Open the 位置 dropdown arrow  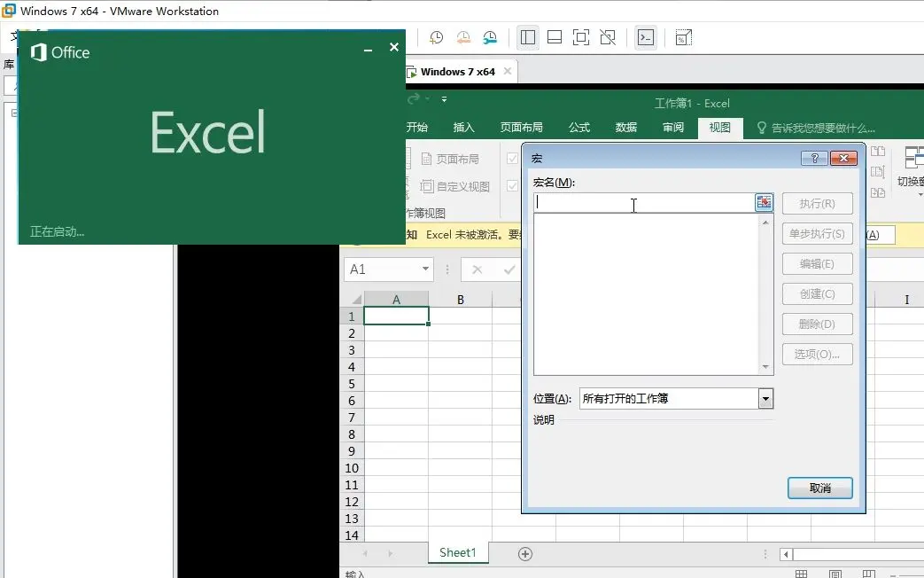pos(765,399)
